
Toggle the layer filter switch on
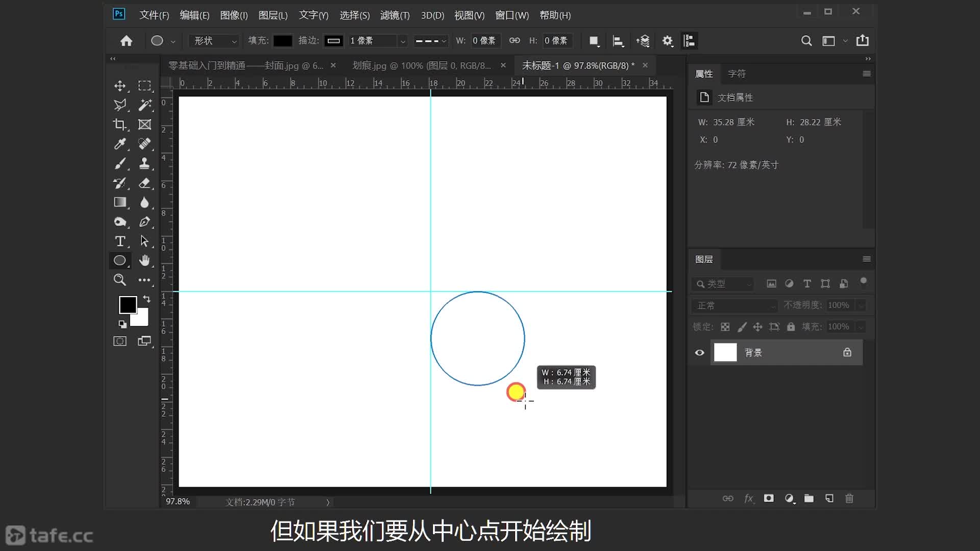tap(863, 282)
